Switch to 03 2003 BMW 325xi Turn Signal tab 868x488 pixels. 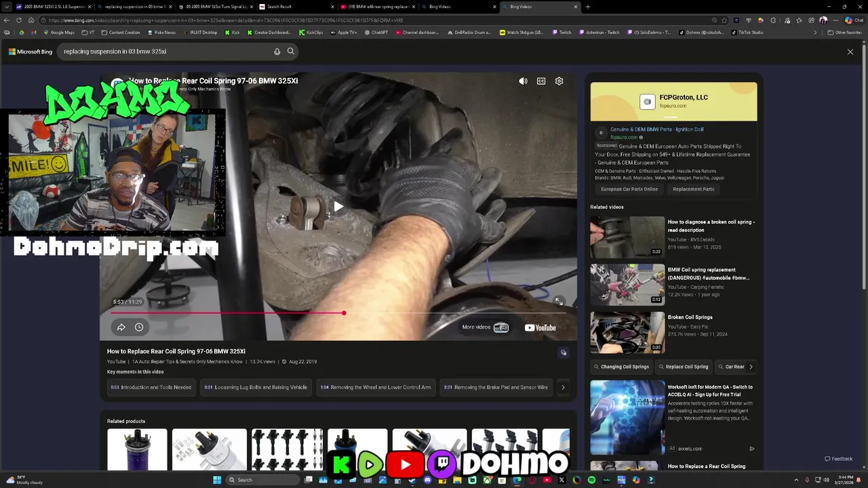click(216, 7)
